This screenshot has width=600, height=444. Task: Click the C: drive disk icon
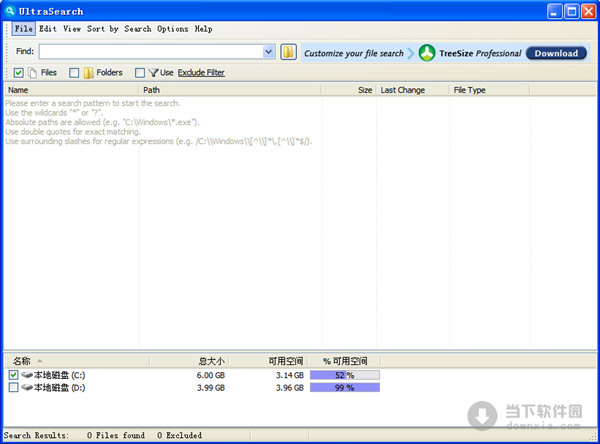[27, 375]
